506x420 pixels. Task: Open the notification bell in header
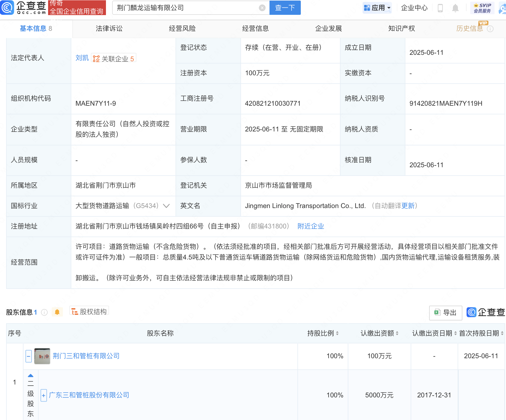coord(455,8)
